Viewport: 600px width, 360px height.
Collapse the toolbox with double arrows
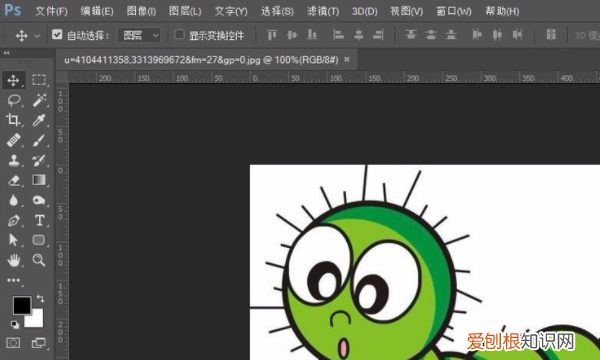(7, 53)
